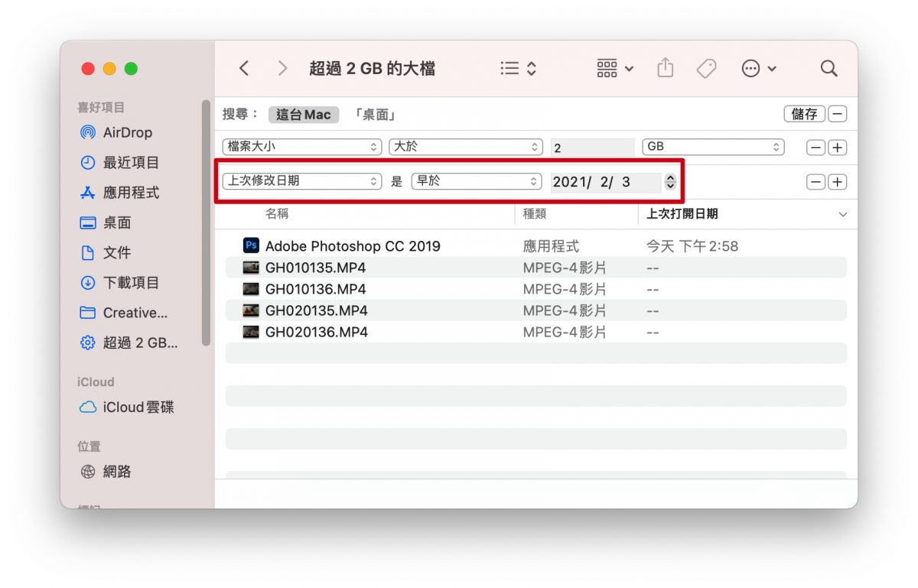Open the 上次修改日期 attribute dropdown
918x588 pixels.
(302, 181)
